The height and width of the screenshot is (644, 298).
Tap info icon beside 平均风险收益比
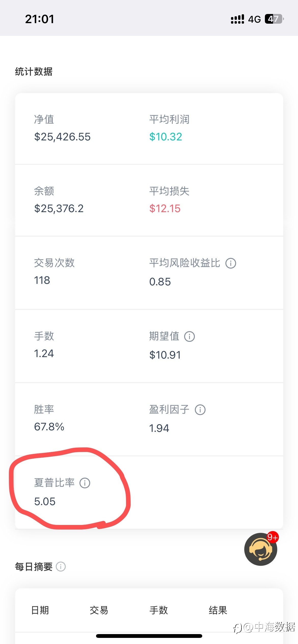[x=231, y=263]
